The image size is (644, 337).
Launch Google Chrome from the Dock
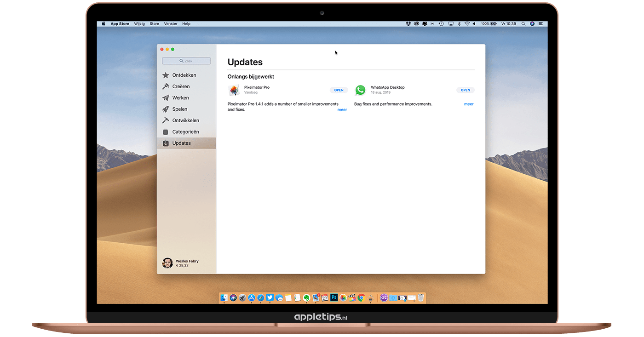click(362, 298)
